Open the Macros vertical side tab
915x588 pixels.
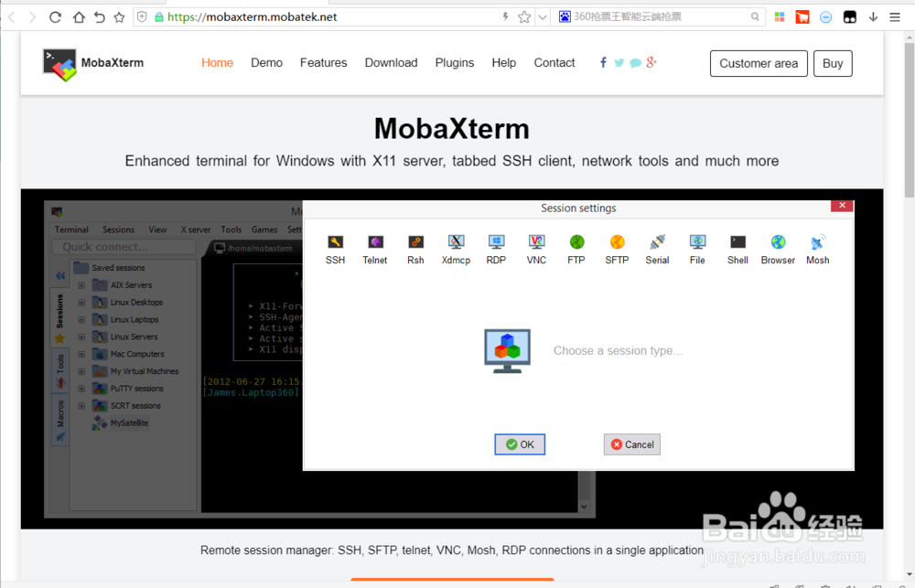point(60,420)
